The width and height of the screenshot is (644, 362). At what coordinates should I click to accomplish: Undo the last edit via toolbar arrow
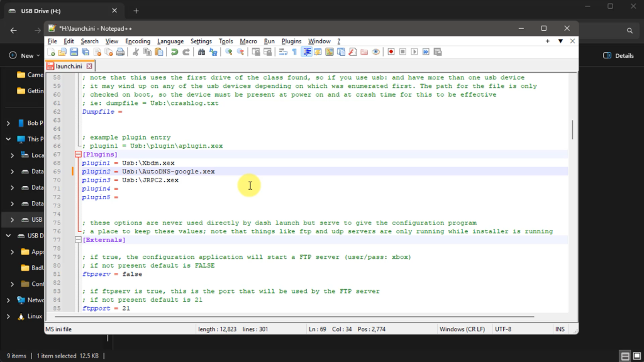(x=174, y=52)
